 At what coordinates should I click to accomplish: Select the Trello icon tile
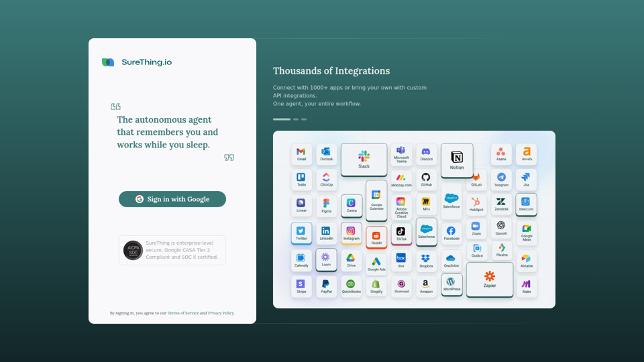point(301,180)
